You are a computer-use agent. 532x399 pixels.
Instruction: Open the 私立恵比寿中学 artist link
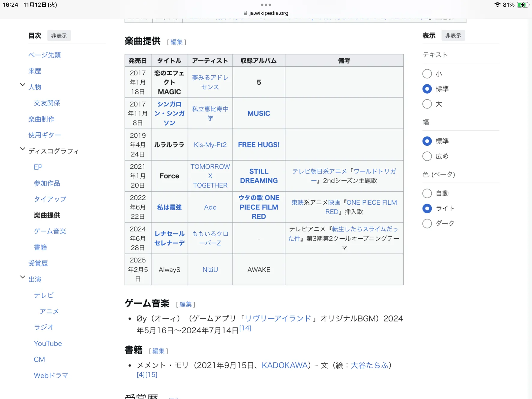(210, 113)
